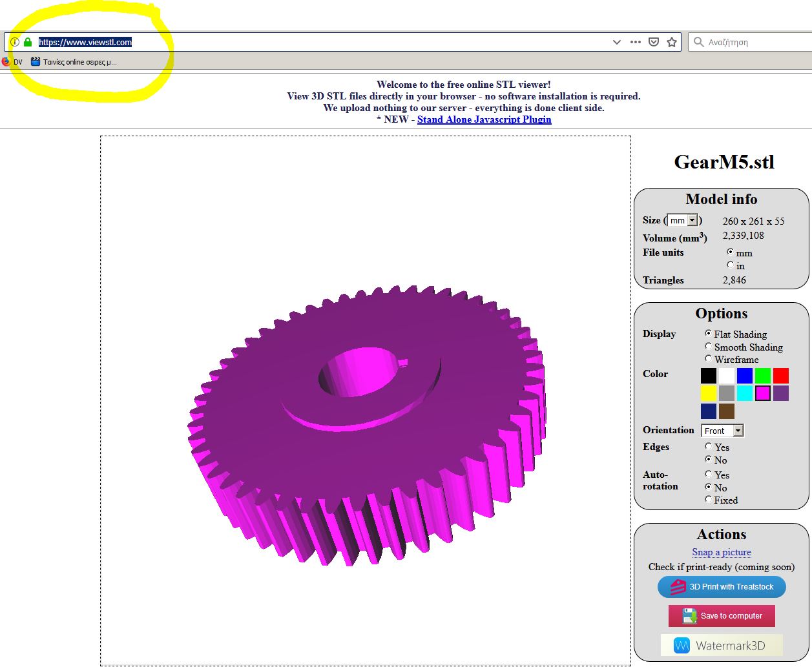Click the search magnifier icon
Image resolution: width=812 pixels, height=667 pixels.
click(x=698, y=42)
